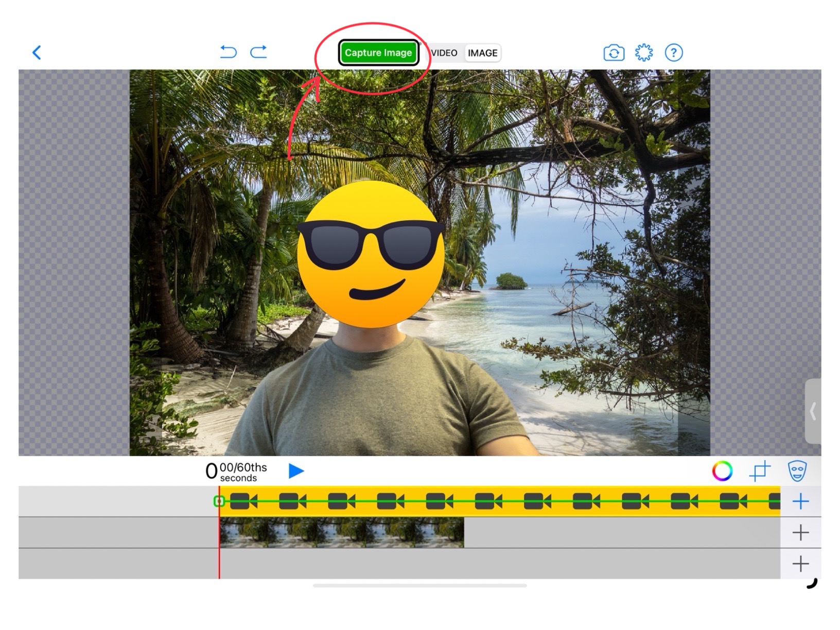Viewport: 840px width, 630px height.
Task: Add media to the bottom timeline track
Action: click(x=800, y=564)
